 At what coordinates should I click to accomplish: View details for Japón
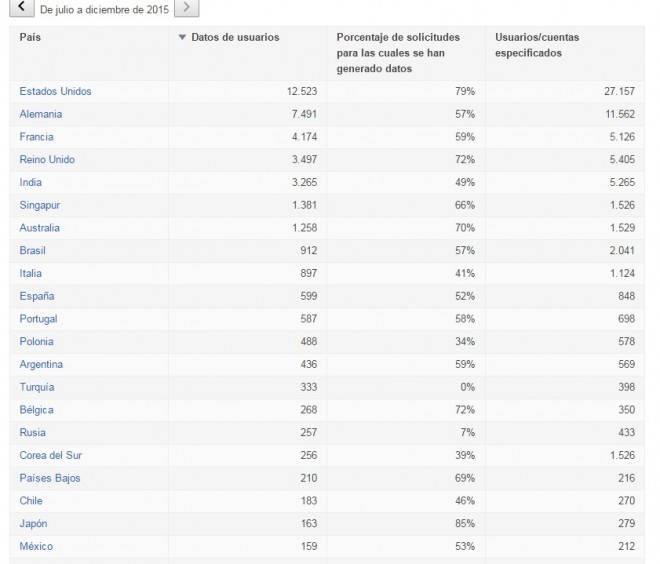tap(33, 523)
